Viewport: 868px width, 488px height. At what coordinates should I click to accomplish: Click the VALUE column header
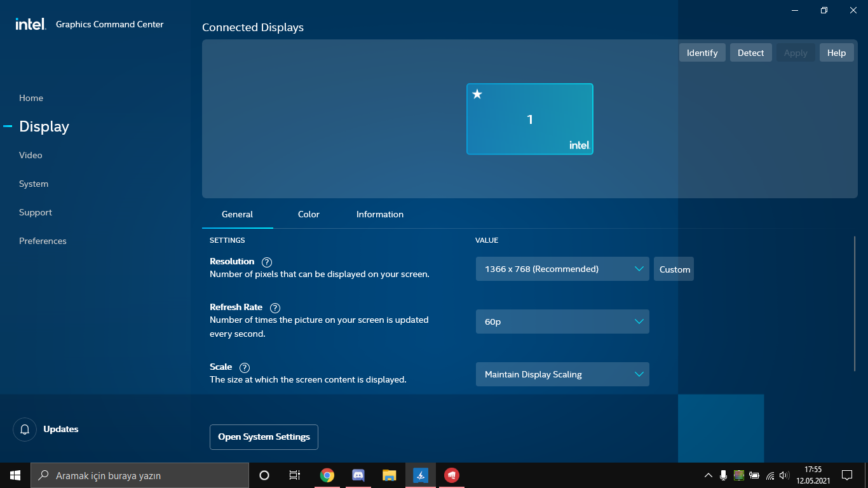click(487, 240)
